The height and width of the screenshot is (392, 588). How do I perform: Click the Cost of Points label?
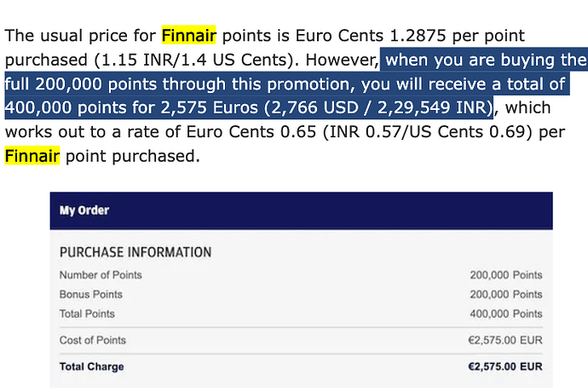coord(92,340)
